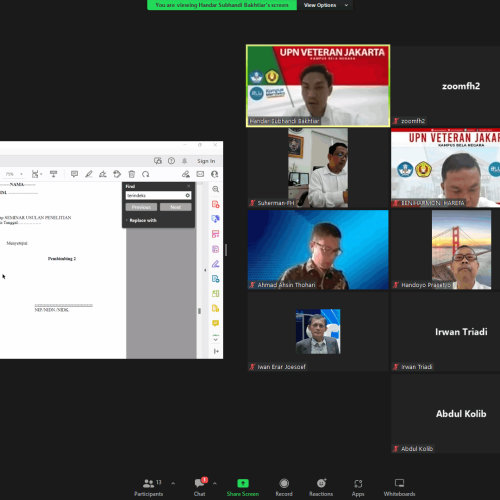
Task: Select the Acrobat sign/draw signature tool
Action: click(103, 174)
